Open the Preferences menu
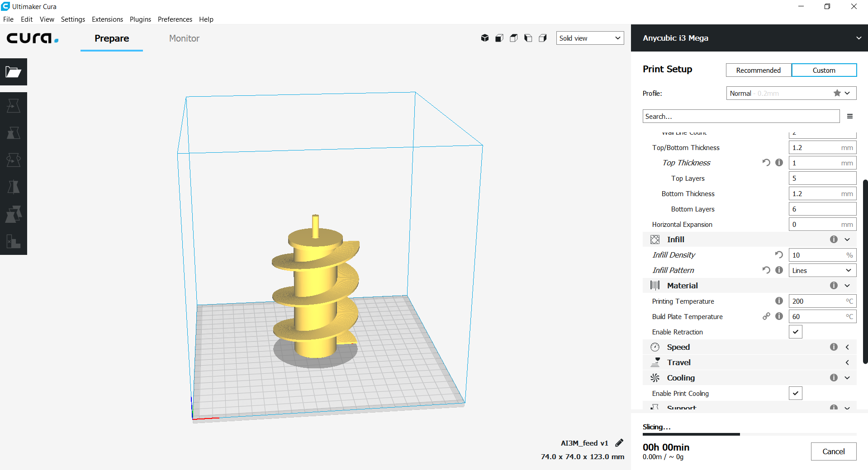Screen dimensions: 868x470 [x=175, y=19]
